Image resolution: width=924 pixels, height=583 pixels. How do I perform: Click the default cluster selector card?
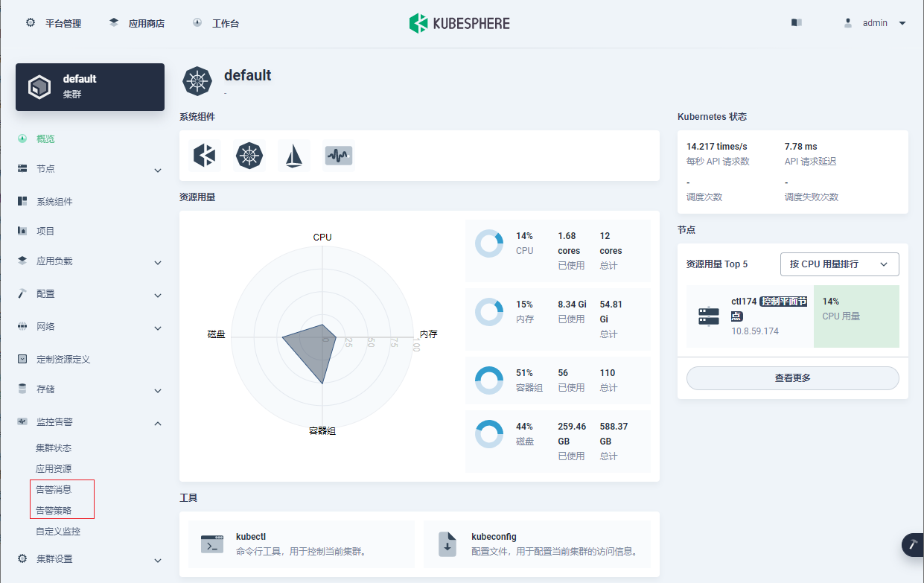point(90,87)
